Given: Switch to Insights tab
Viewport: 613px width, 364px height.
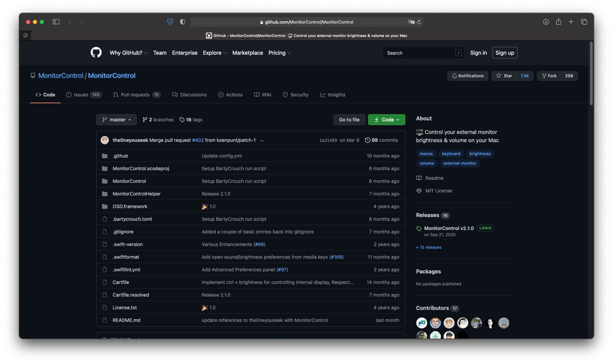Looking at the screenshot, I should (x=333, y=95).
